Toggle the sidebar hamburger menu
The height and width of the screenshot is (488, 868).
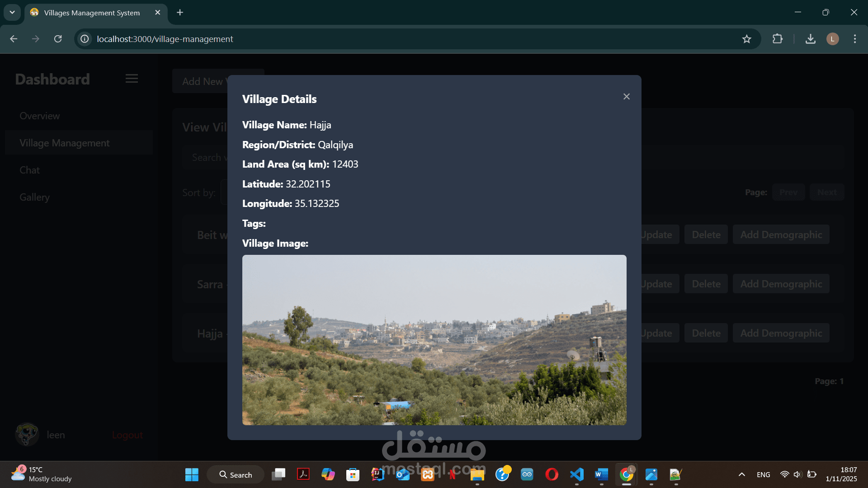(x=132, y=79)
